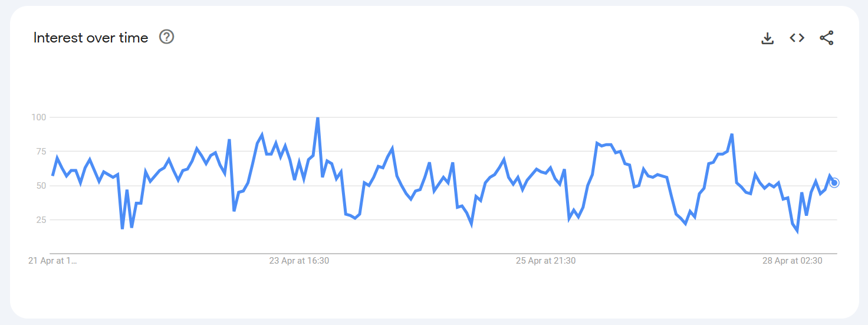Open the embed code icon
The height and width of the screenshot is (325, 868).
tap(797, 38)
